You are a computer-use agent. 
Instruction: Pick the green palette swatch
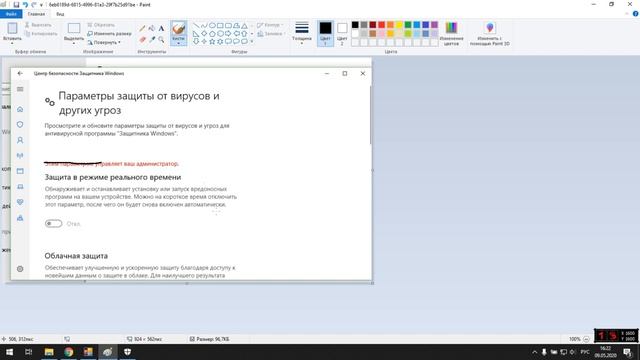408,25
